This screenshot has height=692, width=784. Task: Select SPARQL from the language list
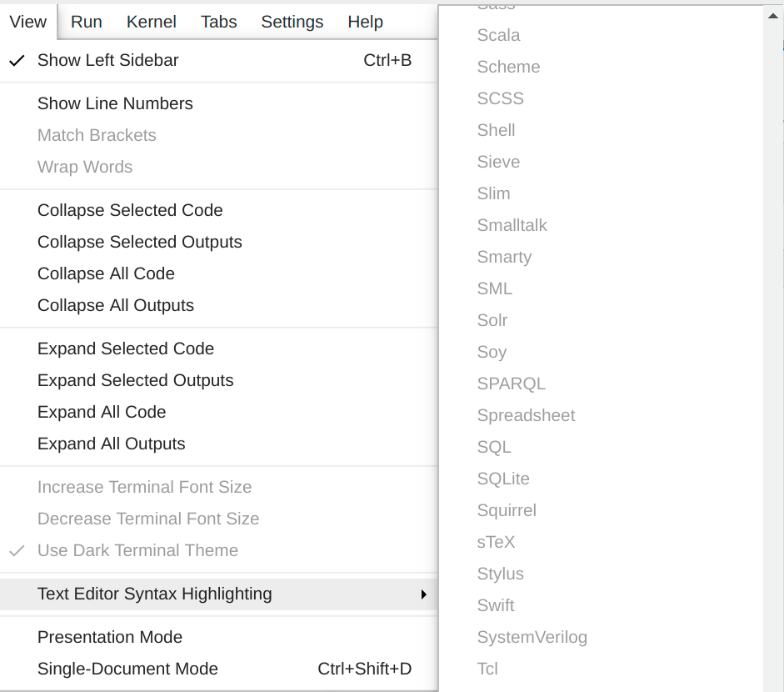512,384
